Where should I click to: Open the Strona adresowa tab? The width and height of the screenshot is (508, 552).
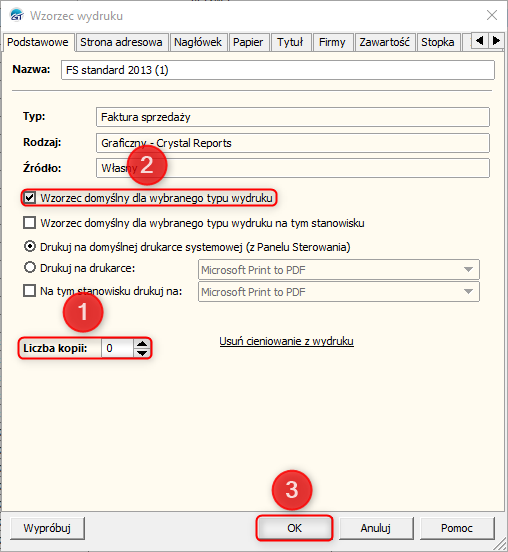[121, 42]
